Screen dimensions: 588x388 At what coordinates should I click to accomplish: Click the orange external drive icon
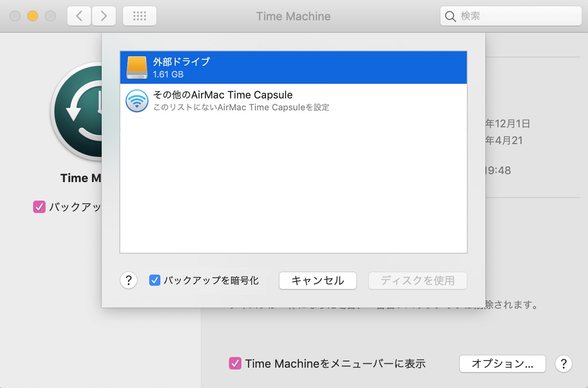(x=137, y=68)
